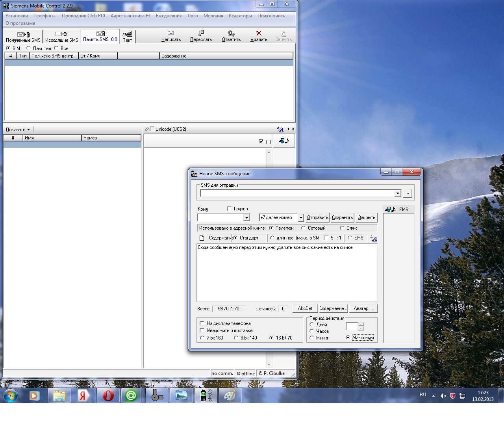Image resolution: width=504 pixels, height=436 pixels.
Task: Increment the Период действия spinner
Action: pos(361,324)
